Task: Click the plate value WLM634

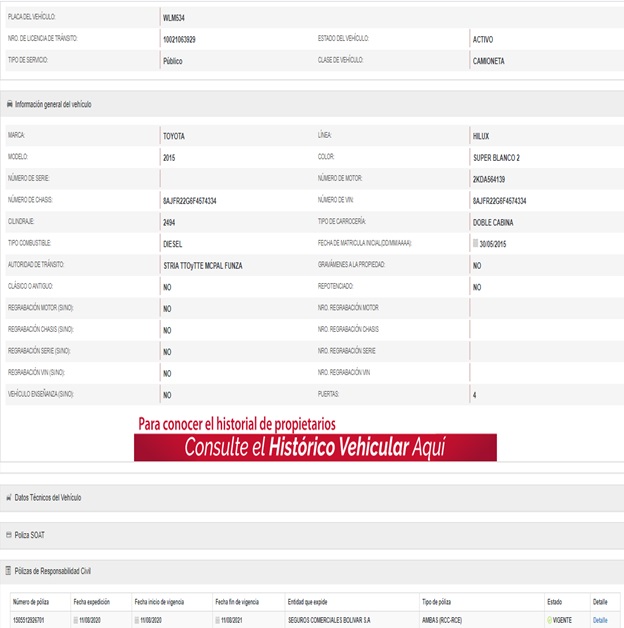Action: 173,18
